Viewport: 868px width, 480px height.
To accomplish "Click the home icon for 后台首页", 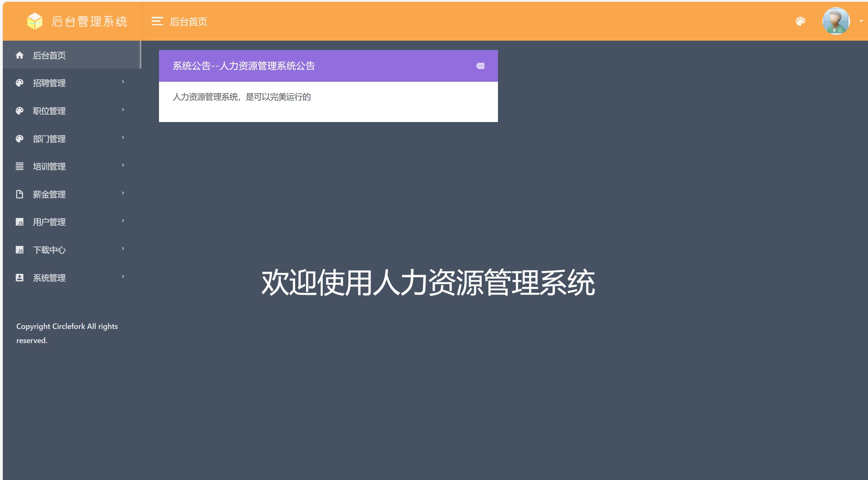I will point(20,55).
